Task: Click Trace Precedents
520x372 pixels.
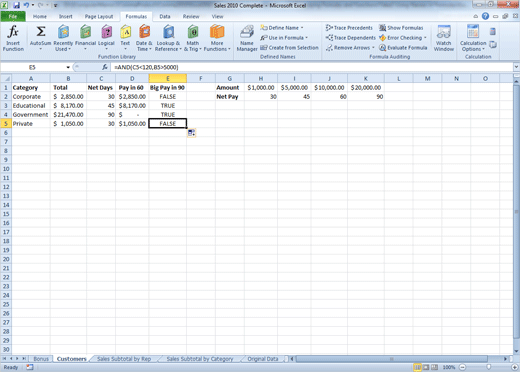Action: (x=349, y=28)
